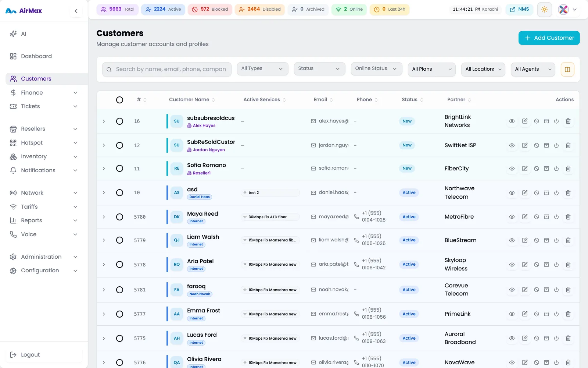Open the AI sidebar item

click(x=44, y=34)
